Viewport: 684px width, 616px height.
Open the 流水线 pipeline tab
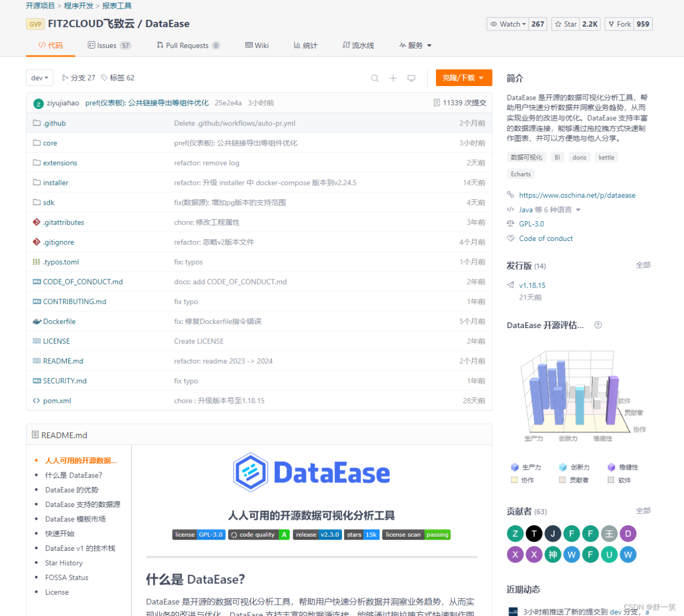(358, 45)
